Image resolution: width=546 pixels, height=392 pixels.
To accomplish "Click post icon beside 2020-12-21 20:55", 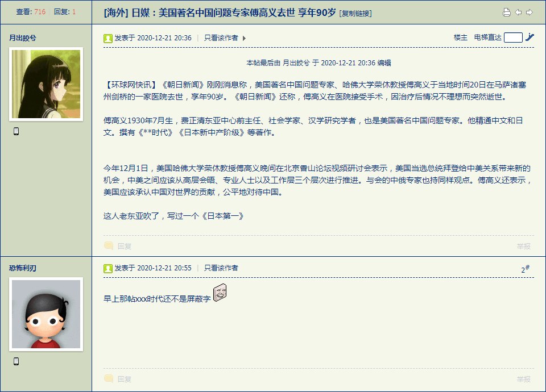I will tap(108, 269).
